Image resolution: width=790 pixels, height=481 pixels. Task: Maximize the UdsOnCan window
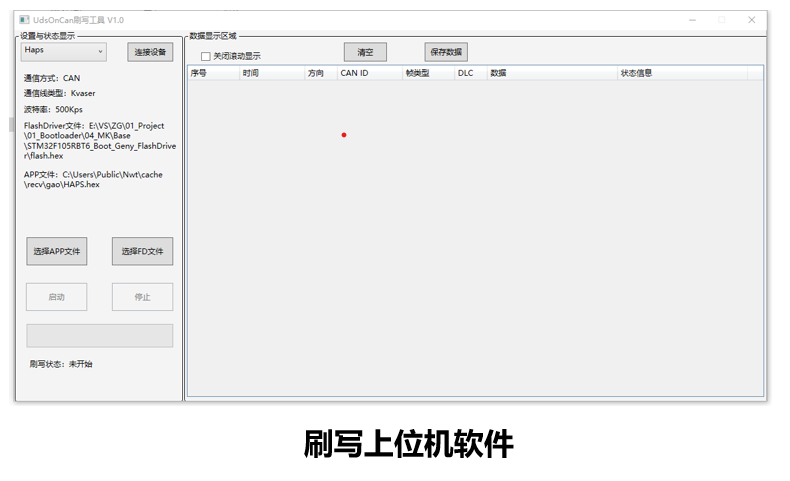tap(721, 20)
